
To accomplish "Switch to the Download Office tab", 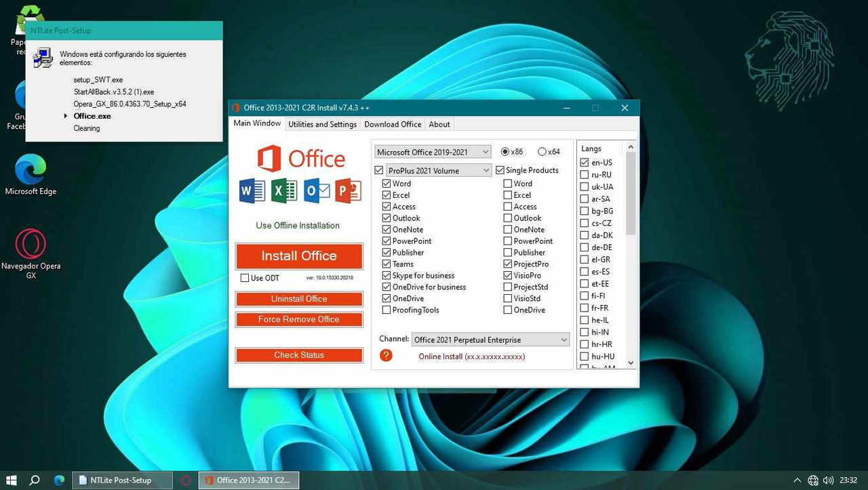I will tap(393, 124).
